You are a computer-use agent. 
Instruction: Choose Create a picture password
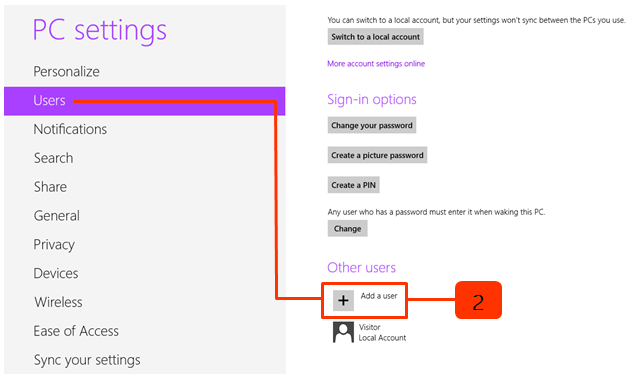[377, 155]
